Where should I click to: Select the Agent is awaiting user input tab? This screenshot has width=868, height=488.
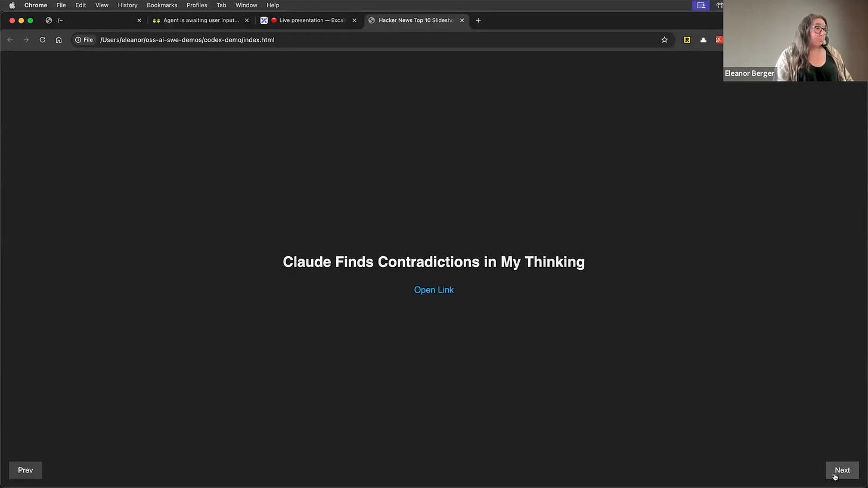[x=200, y=20]
